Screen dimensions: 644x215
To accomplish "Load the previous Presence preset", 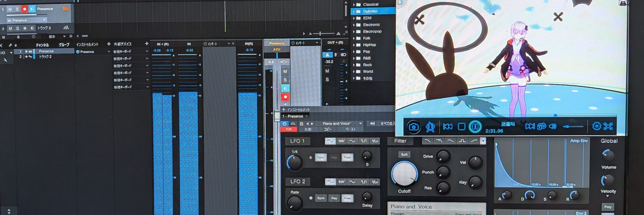I will 307,124.
